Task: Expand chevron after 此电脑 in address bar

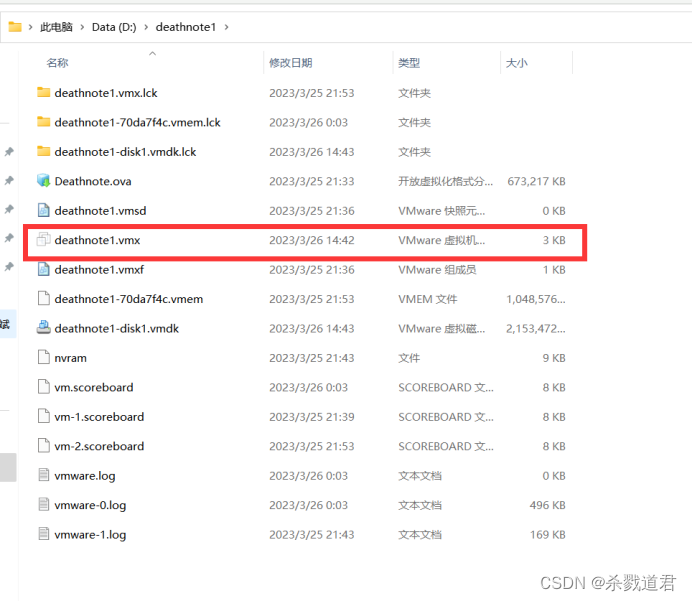Action: (82, 27)
